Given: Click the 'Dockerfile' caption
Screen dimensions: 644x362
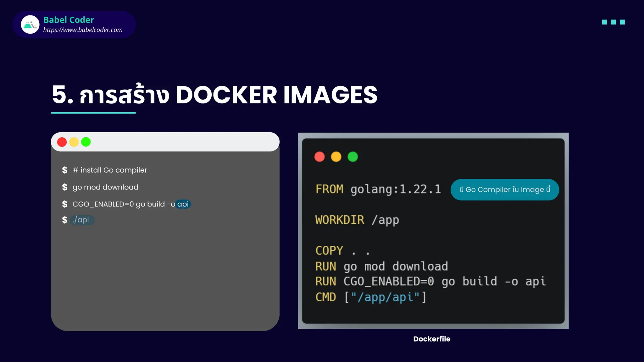Looking at the screenshot, I should [432, 339].
